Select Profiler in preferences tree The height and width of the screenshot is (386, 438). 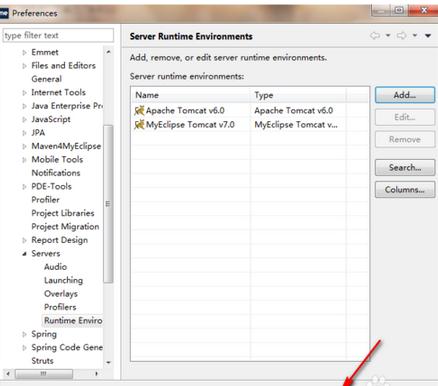click(45, 200)
